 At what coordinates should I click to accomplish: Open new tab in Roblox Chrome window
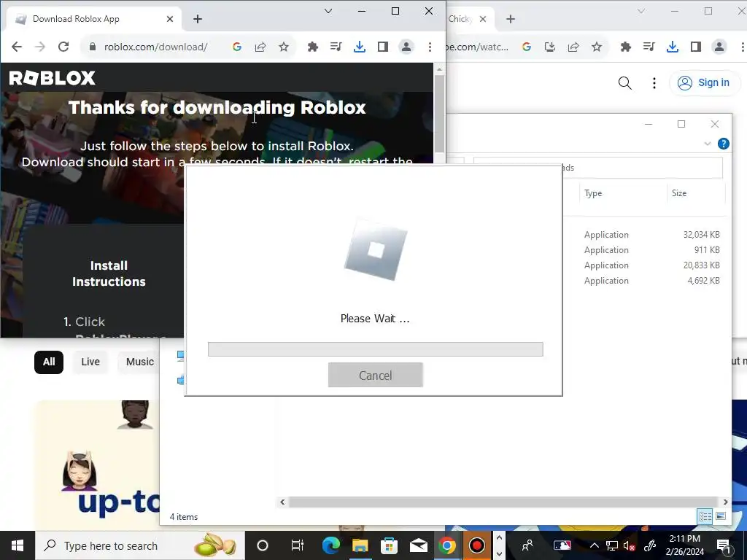click(x=198, y=19)
